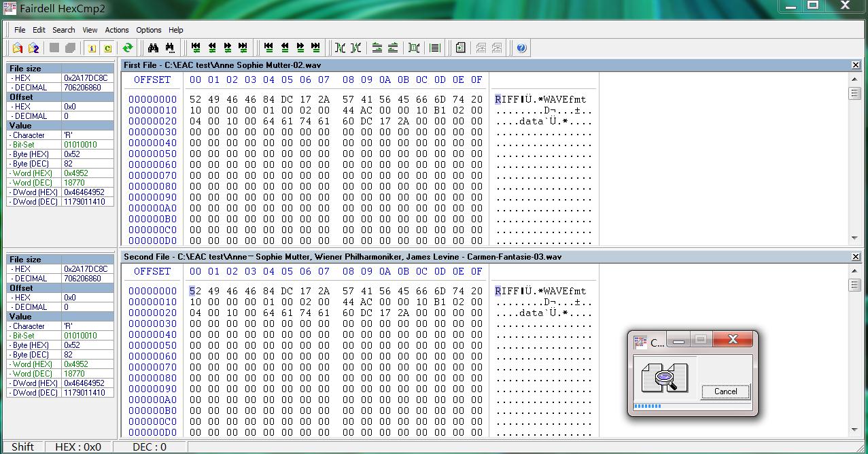Open second file with folder icon numbered 2

(33, 48)
